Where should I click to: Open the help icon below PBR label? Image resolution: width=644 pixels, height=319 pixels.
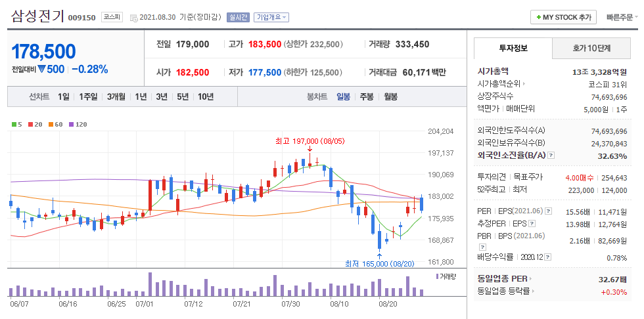coord(482,247)
